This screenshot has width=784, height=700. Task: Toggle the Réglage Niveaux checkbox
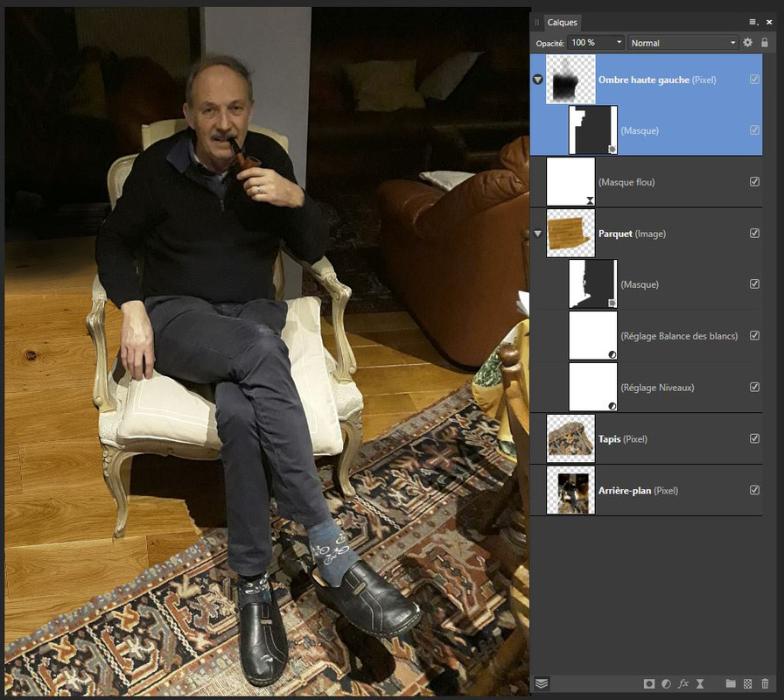[x=754, y=387]
